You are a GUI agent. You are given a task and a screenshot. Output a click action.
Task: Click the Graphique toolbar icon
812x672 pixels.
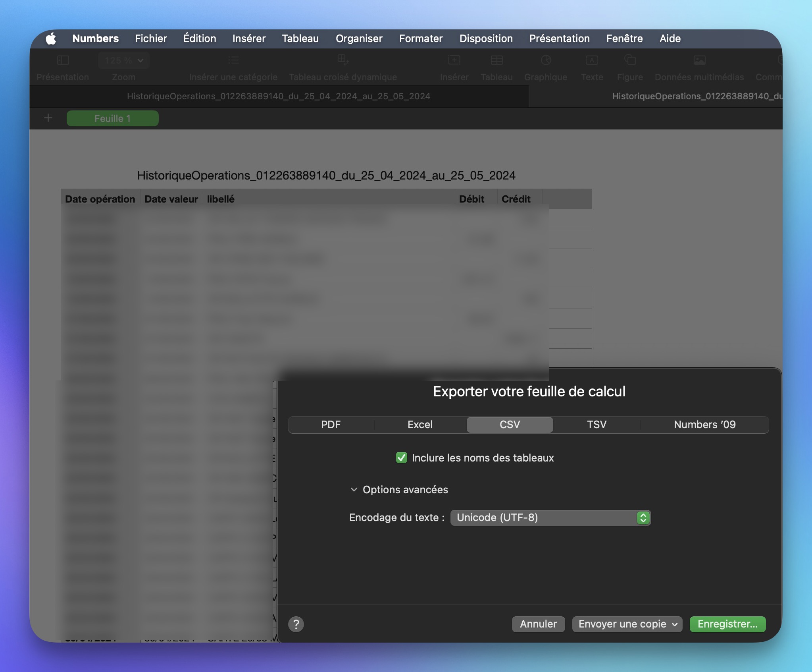[x=546, y=60]
